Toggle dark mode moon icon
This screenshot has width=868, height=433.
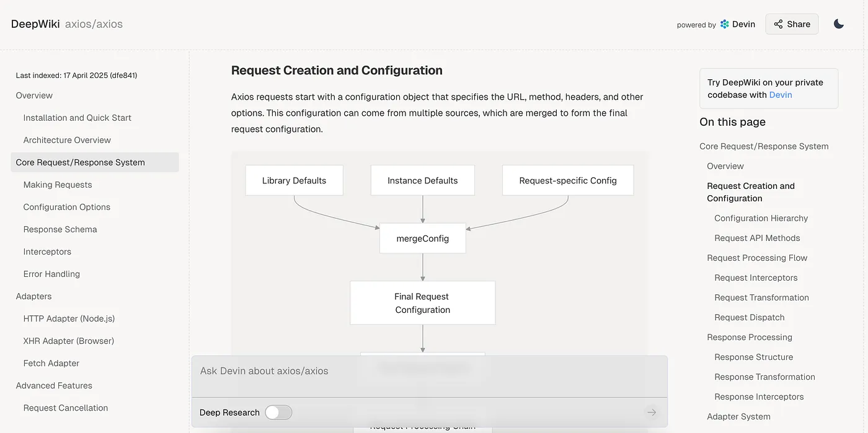pyautogui.click(x=839, y=24)
